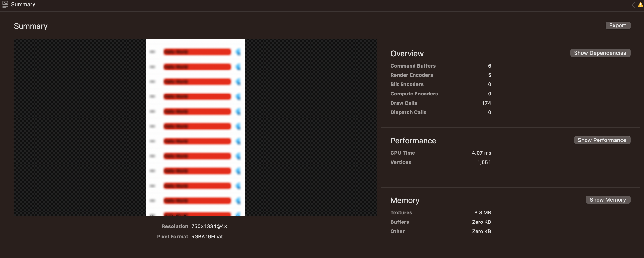
Task: Click the GPU Time value 4.07 ms
Action: 482,153
